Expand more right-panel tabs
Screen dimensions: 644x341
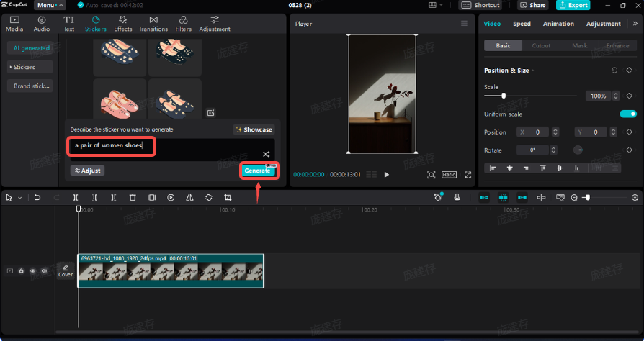[635, 24]
